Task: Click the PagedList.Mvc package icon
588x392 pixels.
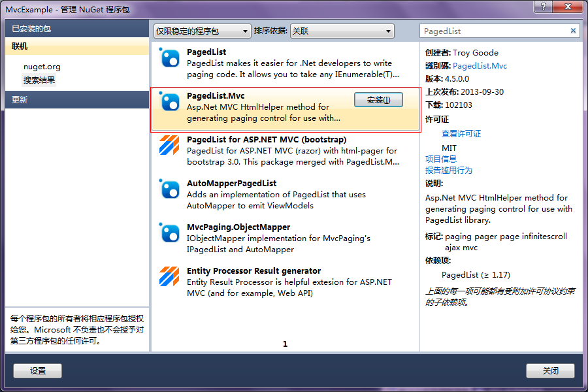Action: coord(169,102)
